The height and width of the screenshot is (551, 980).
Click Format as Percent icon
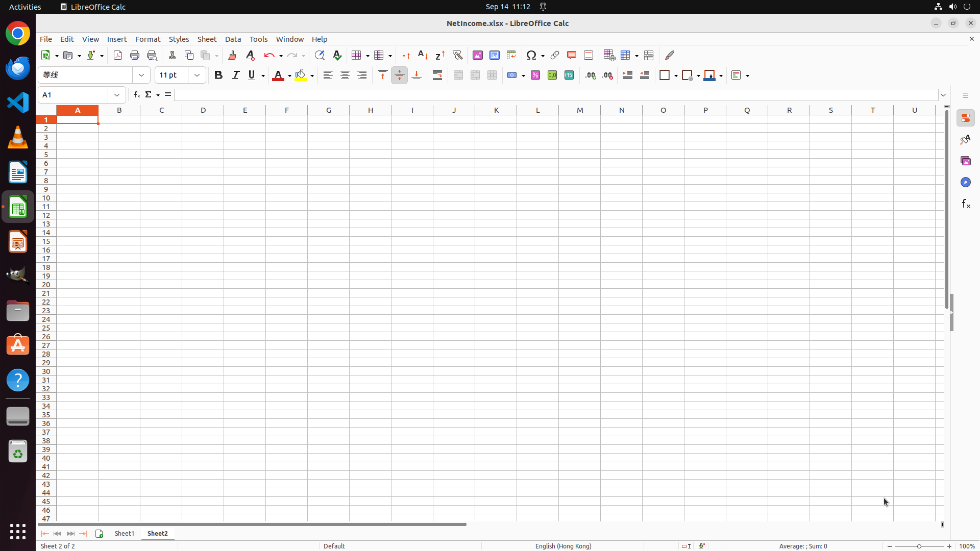tap(535, 76)
